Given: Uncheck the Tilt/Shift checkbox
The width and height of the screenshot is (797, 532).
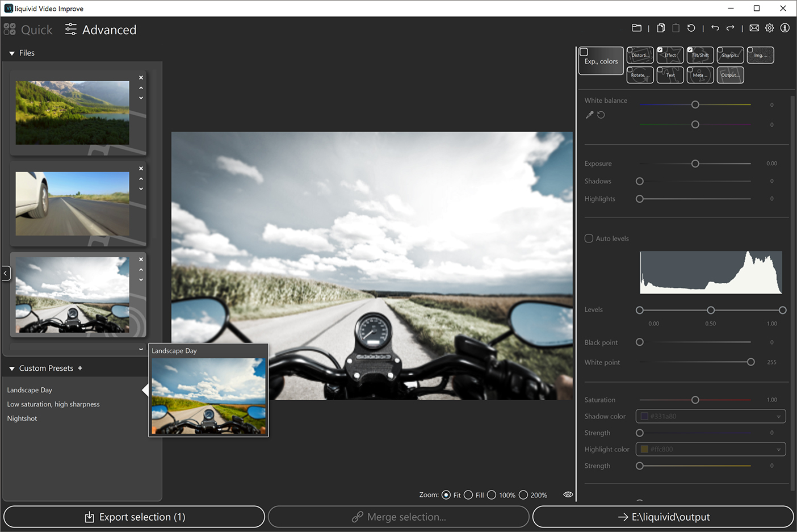Looking at the screenshot, I should coord(690,49).
